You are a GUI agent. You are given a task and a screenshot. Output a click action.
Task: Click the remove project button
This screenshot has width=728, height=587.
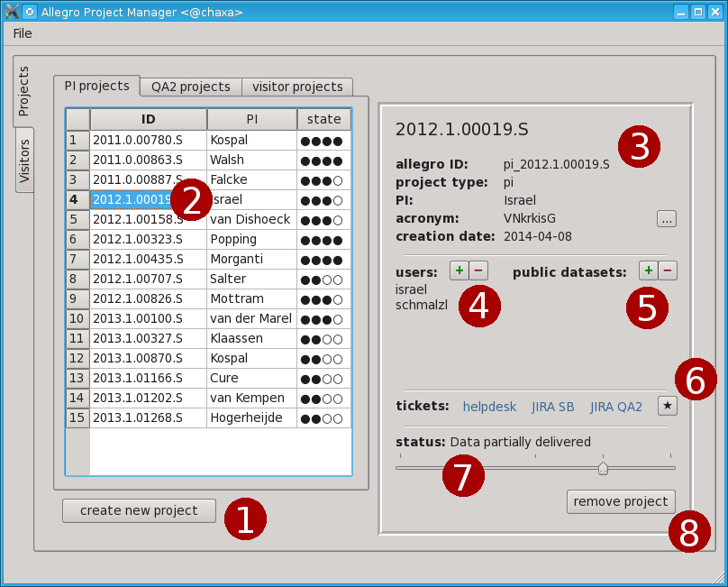(621, 501)
